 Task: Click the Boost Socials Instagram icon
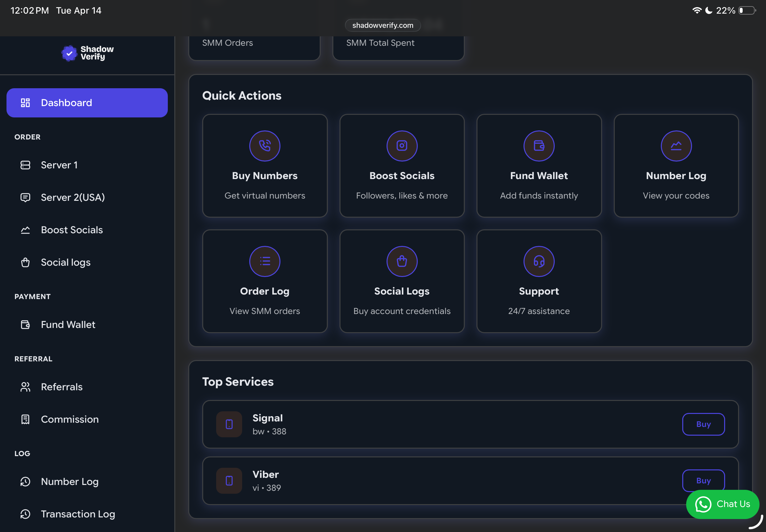(402, 146)
